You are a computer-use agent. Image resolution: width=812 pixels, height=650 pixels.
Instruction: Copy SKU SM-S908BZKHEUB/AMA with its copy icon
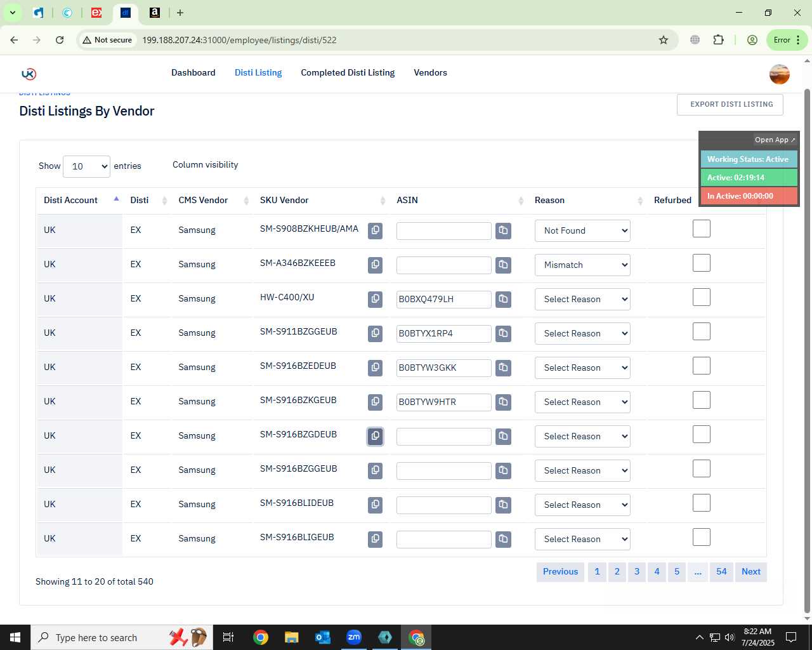(376, 230)
